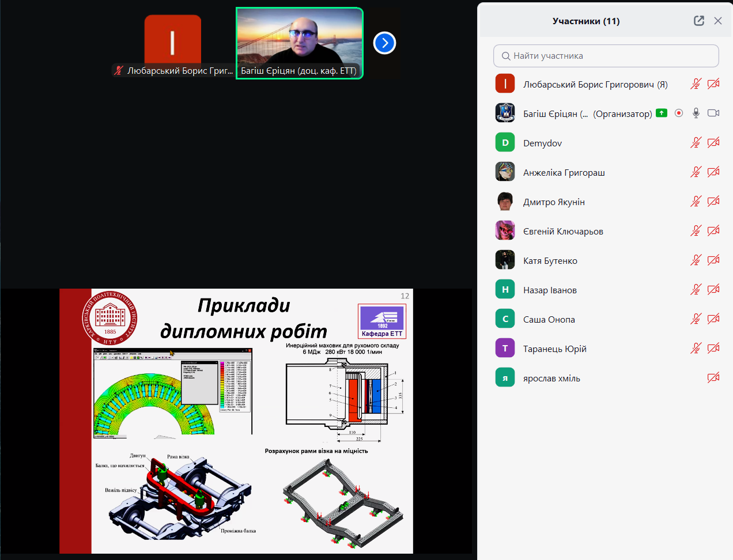
Task: Select participant Дмитро Якунін
Action: (606, 202)
